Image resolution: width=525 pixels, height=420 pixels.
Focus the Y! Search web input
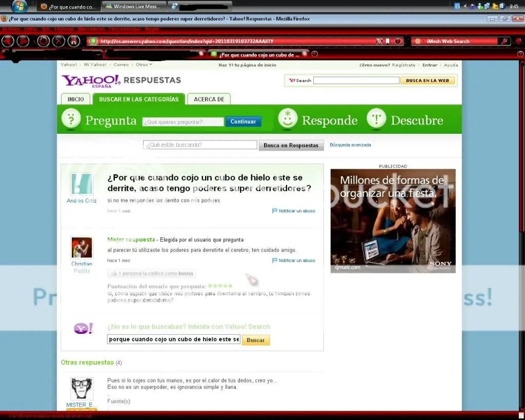(356, 81)
